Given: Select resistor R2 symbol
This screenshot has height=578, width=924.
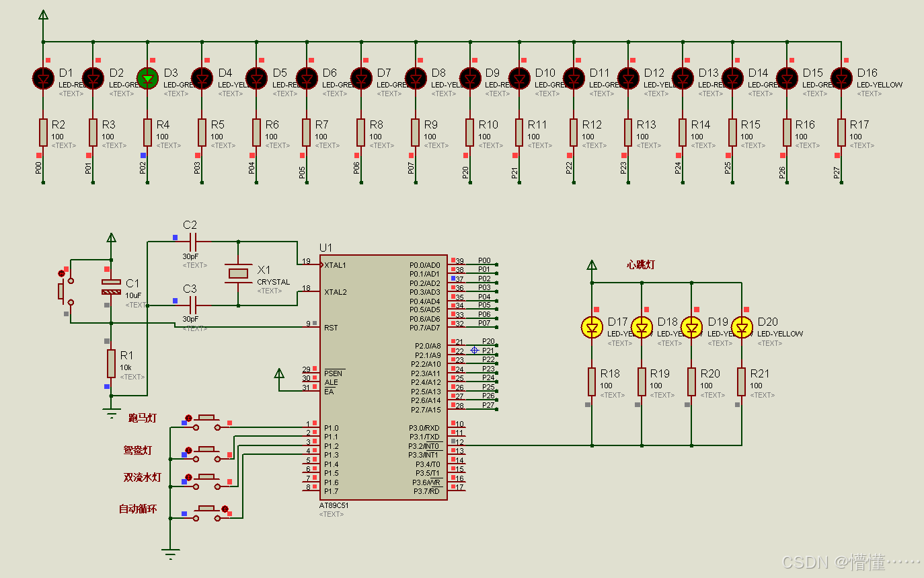Looking at the screenshot, I should coord(43,133).
